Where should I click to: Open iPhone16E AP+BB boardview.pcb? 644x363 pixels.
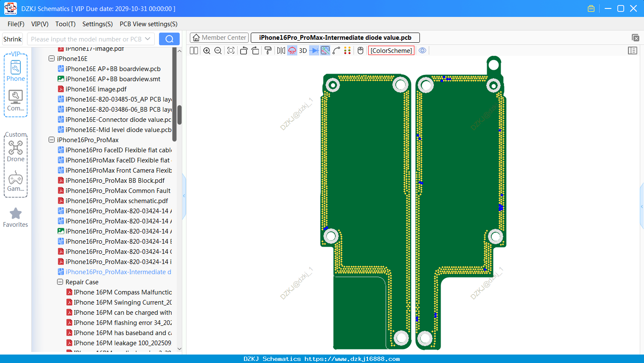pyautogui.click(x=113, y=69)
